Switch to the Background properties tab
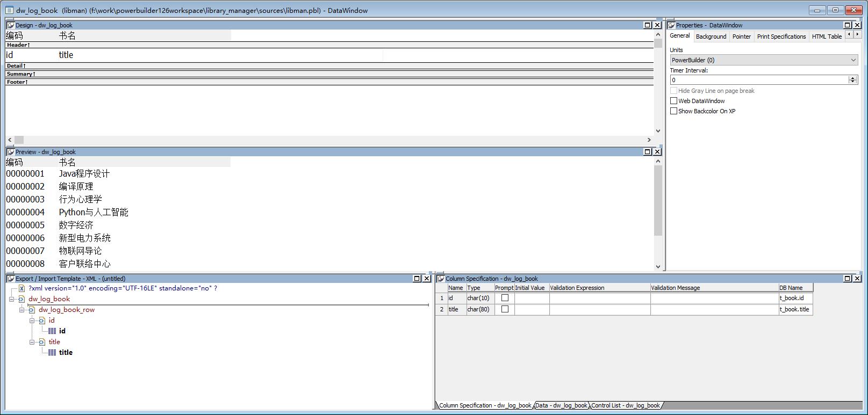The image size is (868, 415). 711,37
